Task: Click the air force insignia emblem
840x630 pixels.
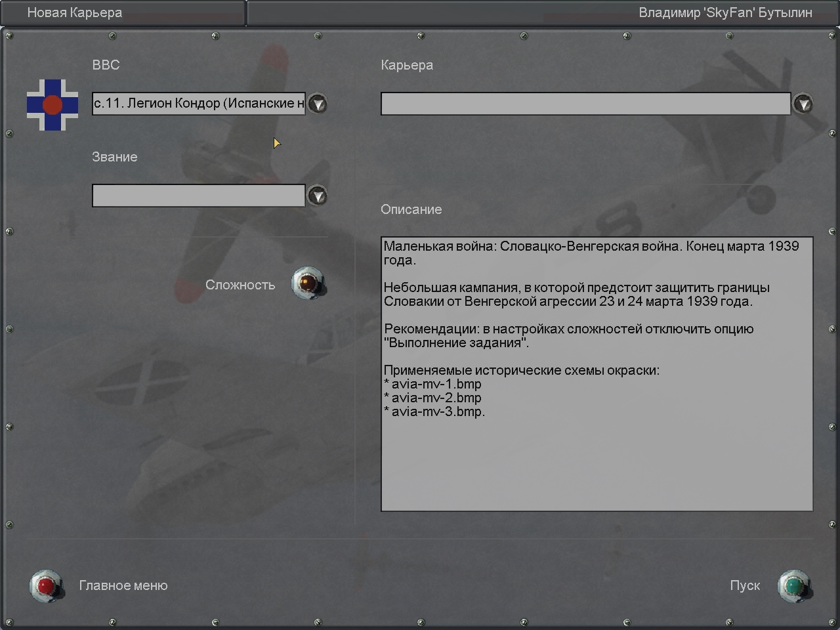Action: 52,104
